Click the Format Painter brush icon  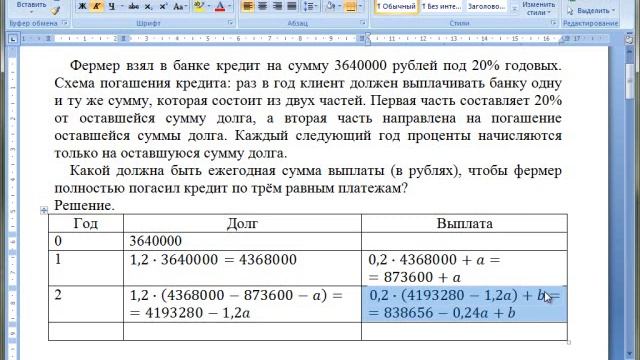click(56, 11)
